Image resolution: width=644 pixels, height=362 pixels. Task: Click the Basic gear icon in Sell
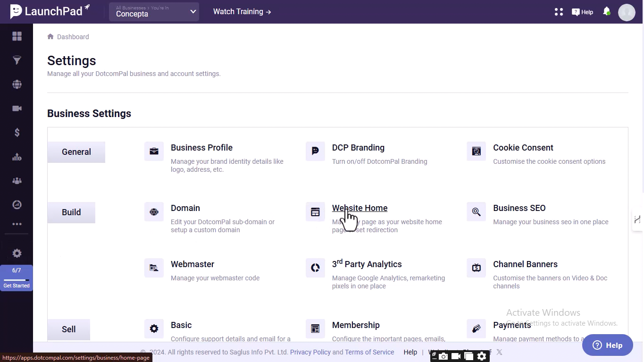(154, 329)
